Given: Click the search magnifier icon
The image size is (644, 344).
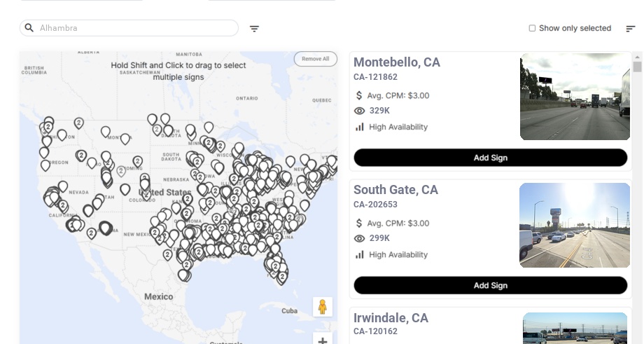Looking at the screenshot, I should tap(29, 28).
